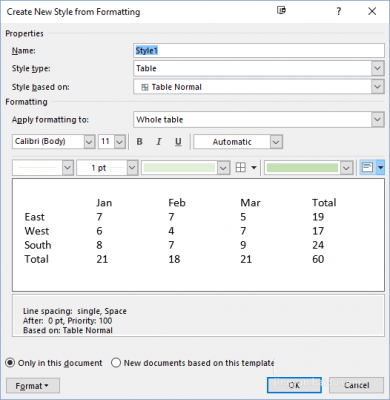This screenshot has width=390, height=400.
Task: Open the line style dropdown
Action: pyautogui.click(x=68, y=168)
